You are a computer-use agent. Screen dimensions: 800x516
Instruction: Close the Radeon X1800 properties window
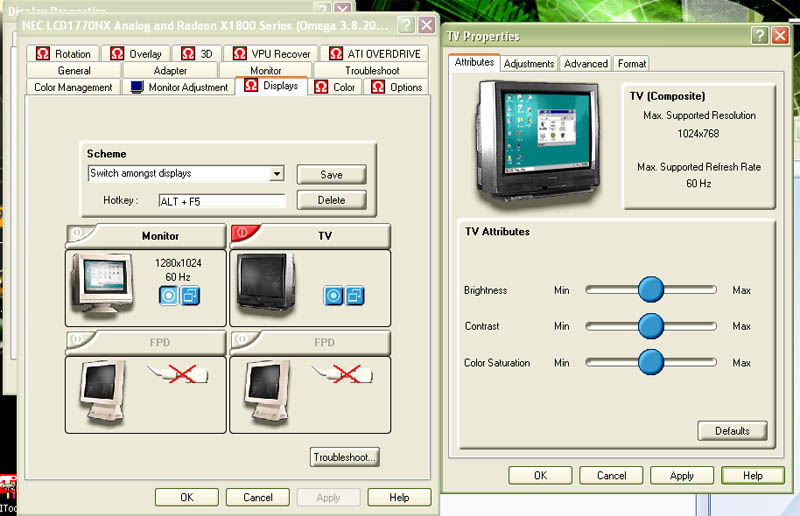point(427,24)
